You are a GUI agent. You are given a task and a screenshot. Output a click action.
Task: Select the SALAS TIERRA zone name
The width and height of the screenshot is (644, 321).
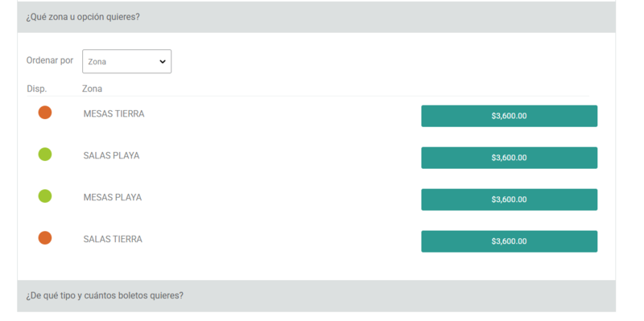(113, 239)
